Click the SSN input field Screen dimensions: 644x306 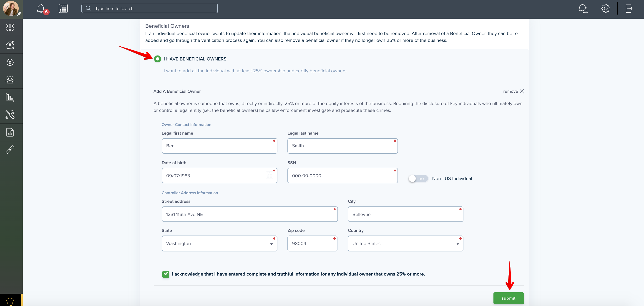[342, 176]
